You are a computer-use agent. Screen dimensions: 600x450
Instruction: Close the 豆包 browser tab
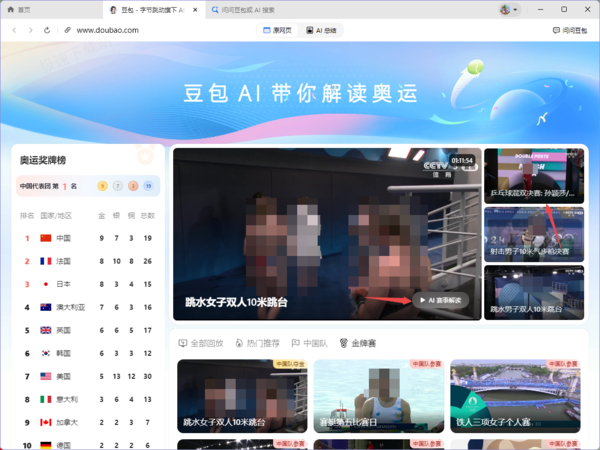click(x=195, y=10)
